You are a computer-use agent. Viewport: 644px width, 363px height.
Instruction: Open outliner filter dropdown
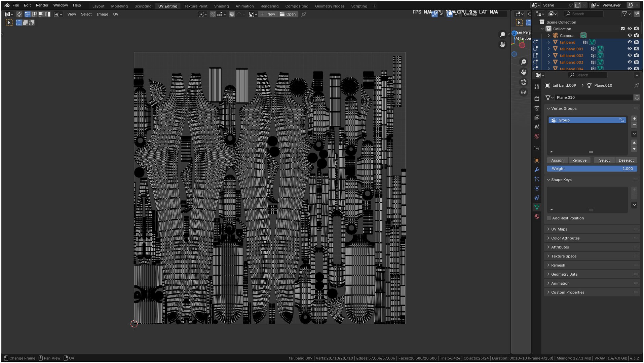(x=626, y=14)
